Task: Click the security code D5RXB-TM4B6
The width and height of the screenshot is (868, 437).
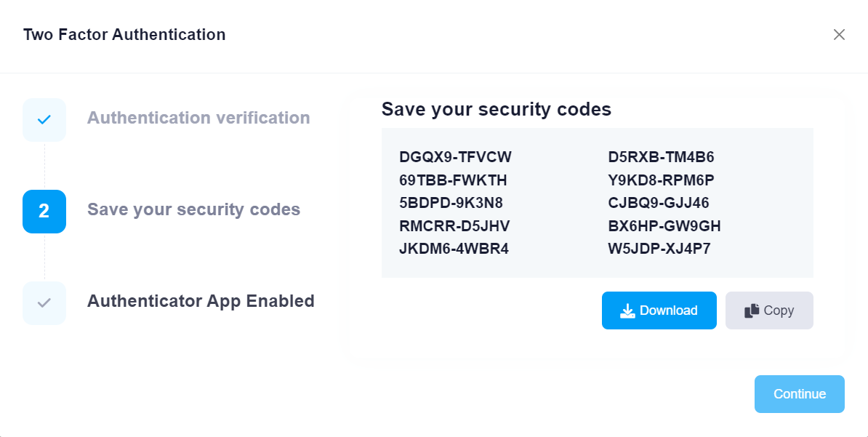Action: [661, 157]
